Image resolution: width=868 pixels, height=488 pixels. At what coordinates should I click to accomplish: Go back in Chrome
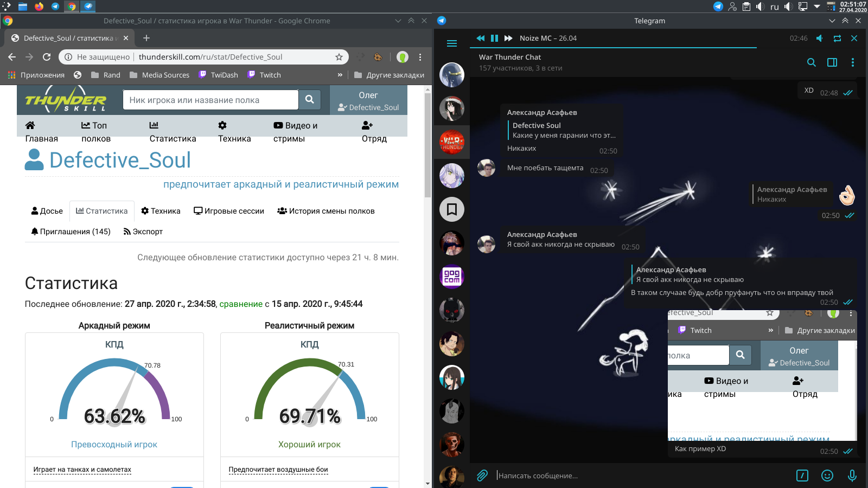point(12,57)
